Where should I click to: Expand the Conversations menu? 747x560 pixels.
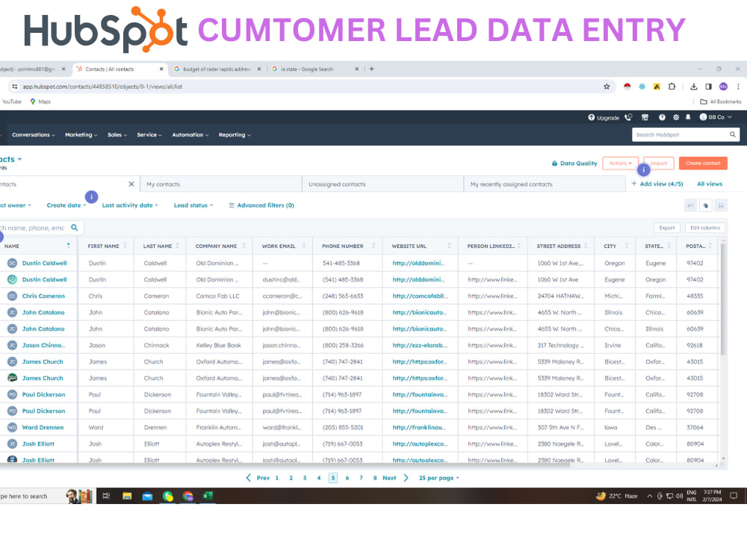[34, 134]
